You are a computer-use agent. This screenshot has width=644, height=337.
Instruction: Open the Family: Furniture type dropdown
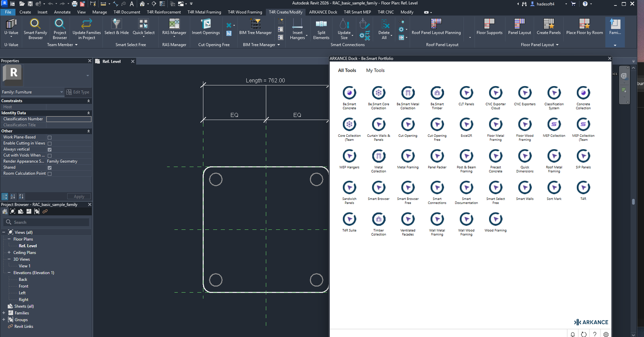(33, 92)
